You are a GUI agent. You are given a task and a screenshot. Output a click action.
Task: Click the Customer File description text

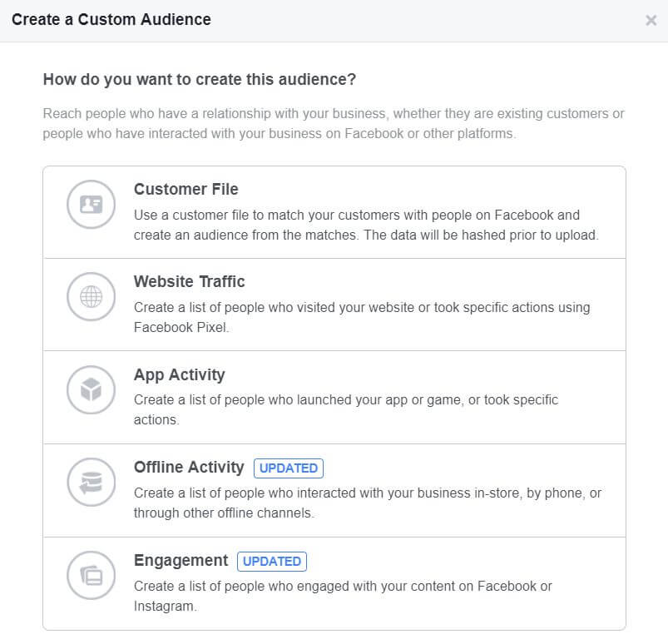tap(365, 225)
